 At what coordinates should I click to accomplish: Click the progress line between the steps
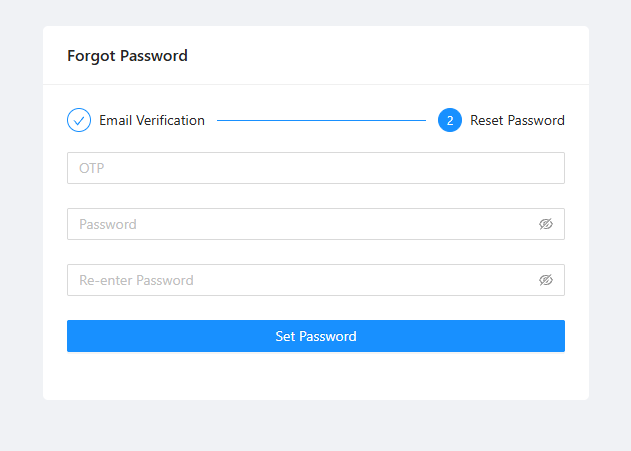click(321, 120)
